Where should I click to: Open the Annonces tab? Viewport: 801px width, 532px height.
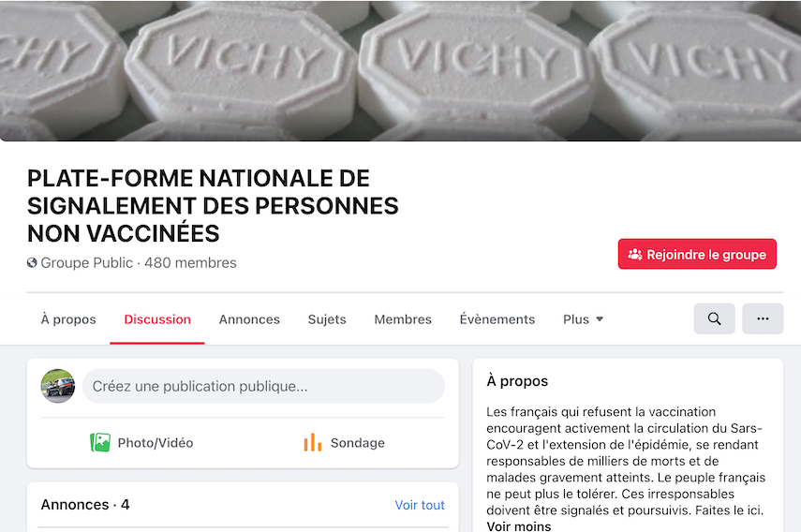(x=249, y=319)
